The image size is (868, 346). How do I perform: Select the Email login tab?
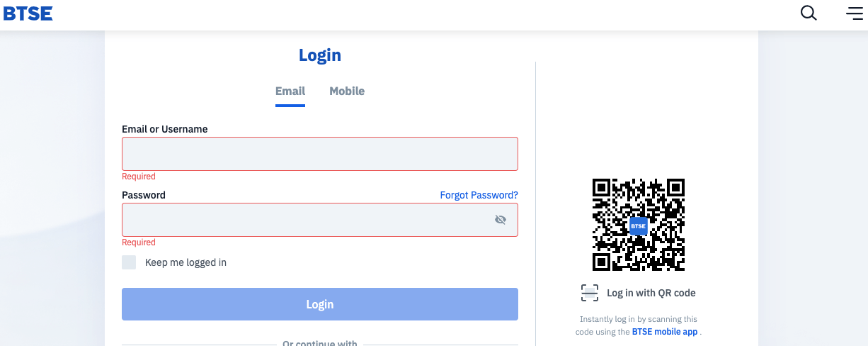pos(290,91)
